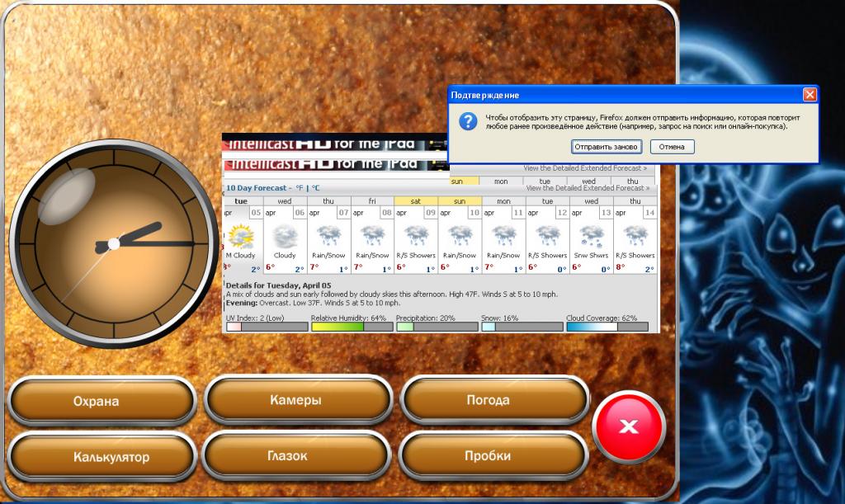The width and height of the screenshot is (845, 504).
Task: Open the Охрана panel
Action: (96, 402)
